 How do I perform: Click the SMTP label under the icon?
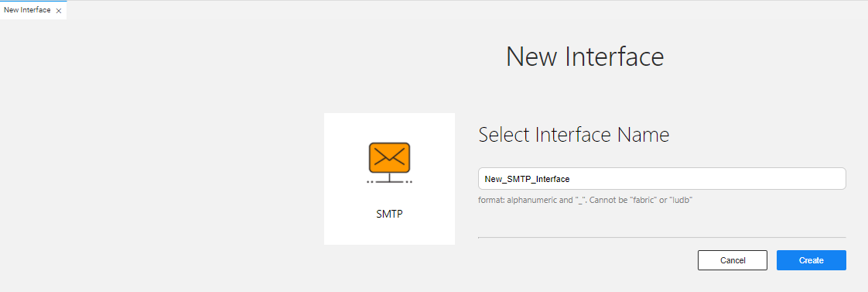[389, 214]
